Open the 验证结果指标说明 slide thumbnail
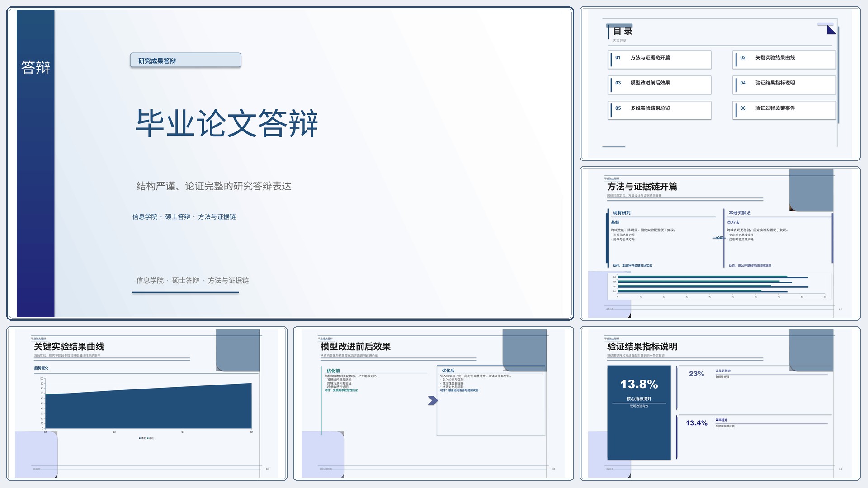868x488 pixels. pos(720,404)
